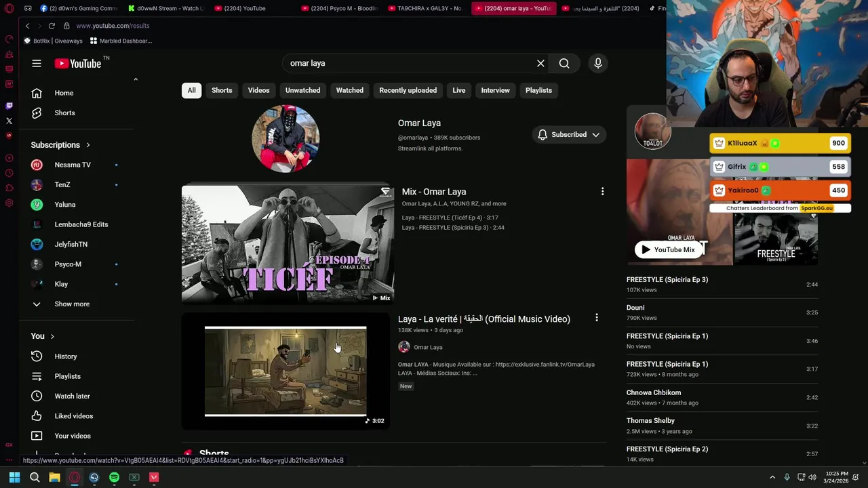Open Omar Laya channel avatar
The image size is (868, 488).
click(x=285, y=138)
